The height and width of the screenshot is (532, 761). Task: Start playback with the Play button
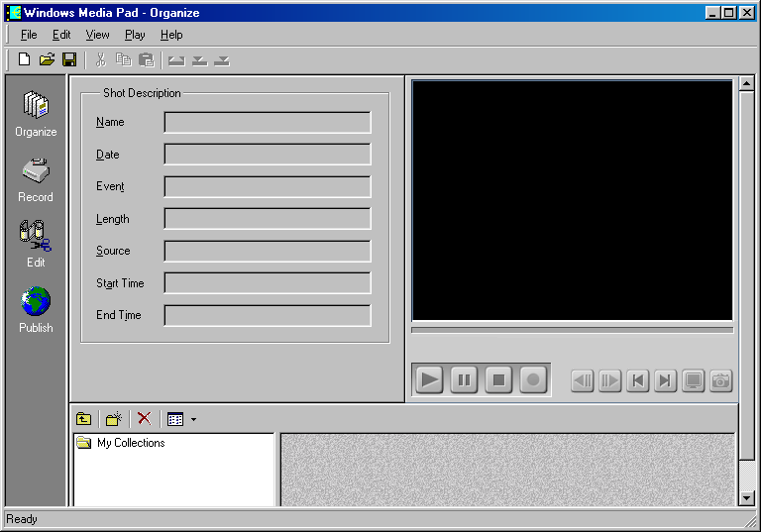tap(429, 379)
